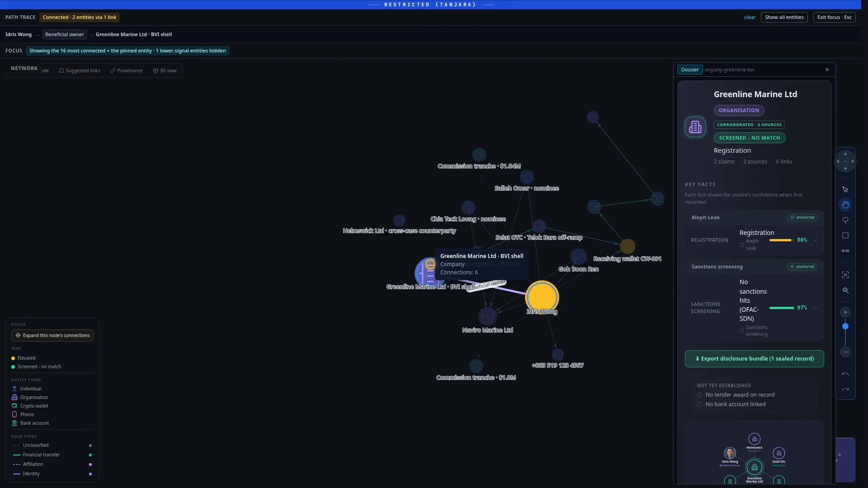
Task: Select No bank account linked radio
Action: point(699,404)
